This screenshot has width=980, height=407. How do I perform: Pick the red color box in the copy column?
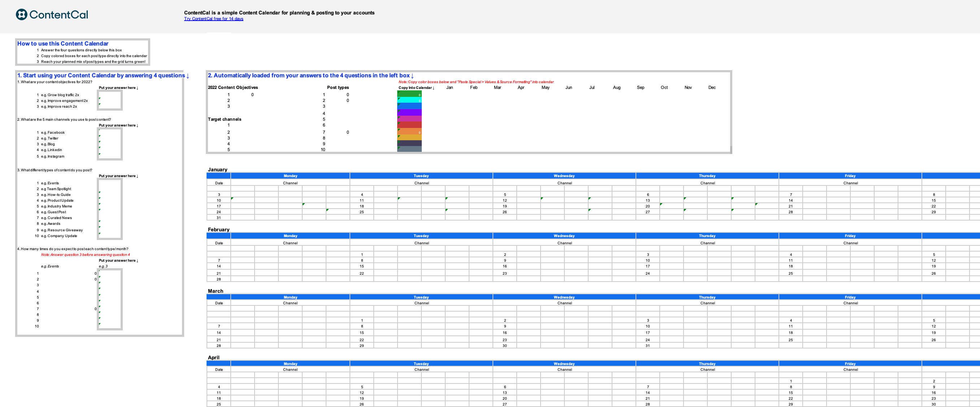coord(409,125)
